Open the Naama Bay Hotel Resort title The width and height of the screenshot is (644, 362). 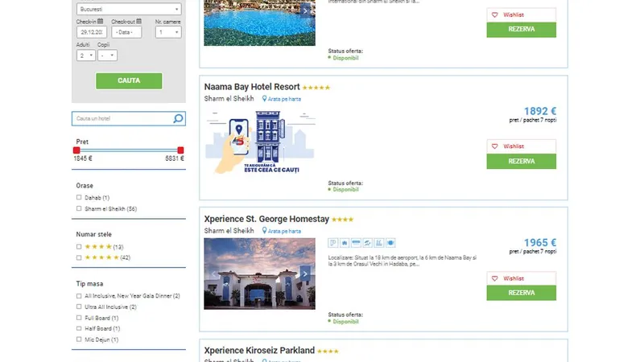click(252, 87)
